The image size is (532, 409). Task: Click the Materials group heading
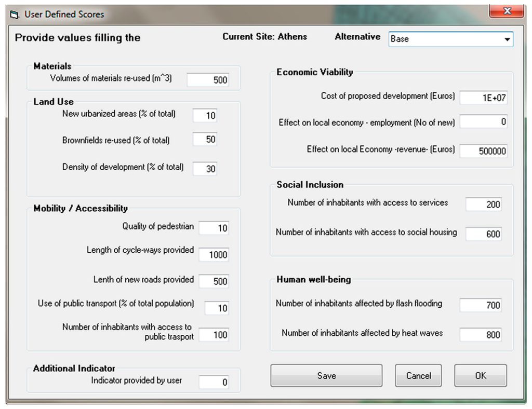pos(52,66)
